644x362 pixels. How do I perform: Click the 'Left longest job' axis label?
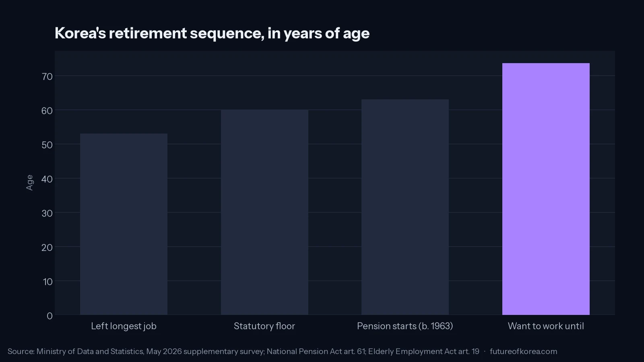pyautogui.click(x=124, y=326)
